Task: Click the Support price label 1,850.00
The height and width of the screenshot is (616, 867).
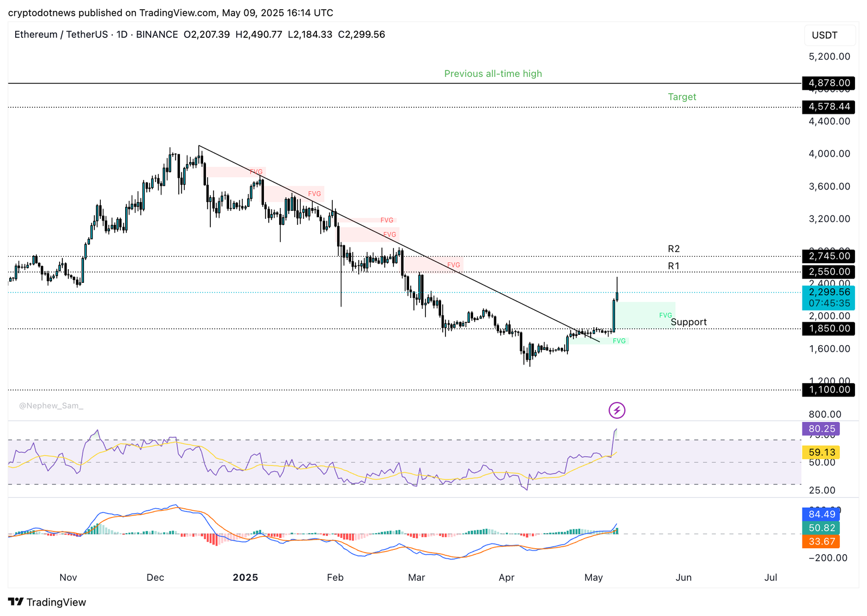Action: click(x=827, y=328)
